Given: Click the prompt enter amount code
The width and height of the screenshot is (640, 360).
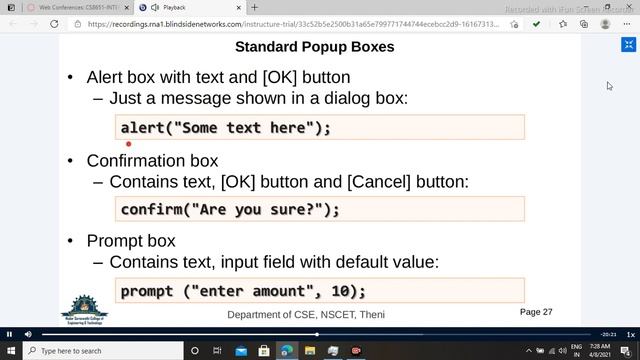Looking at the screenshot, I should (x=243, y=291).
